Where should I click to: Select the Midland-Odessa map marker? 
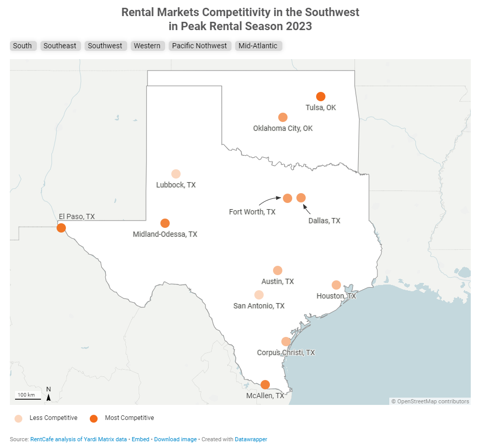[165, 223]
